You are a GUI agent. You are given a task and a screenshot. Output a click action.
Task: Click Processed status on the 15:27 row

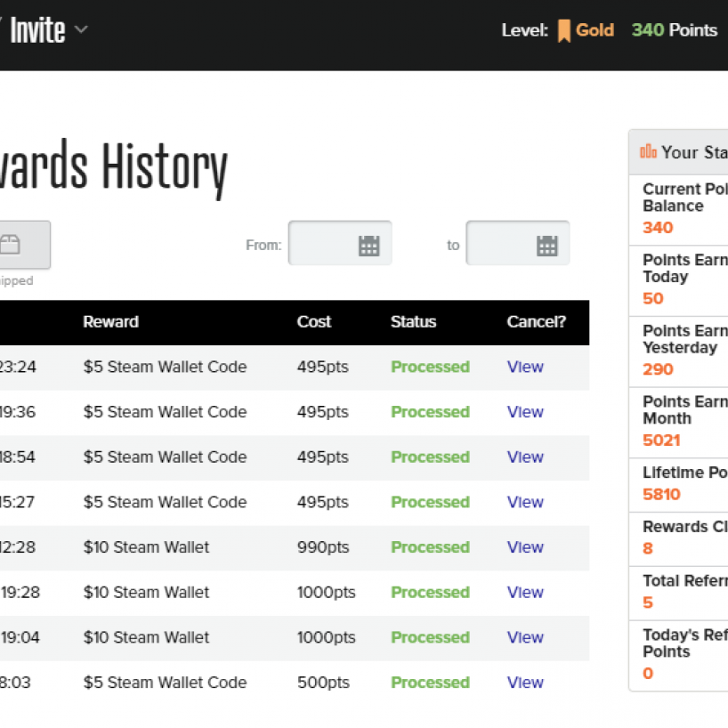[x=430, y=502]
